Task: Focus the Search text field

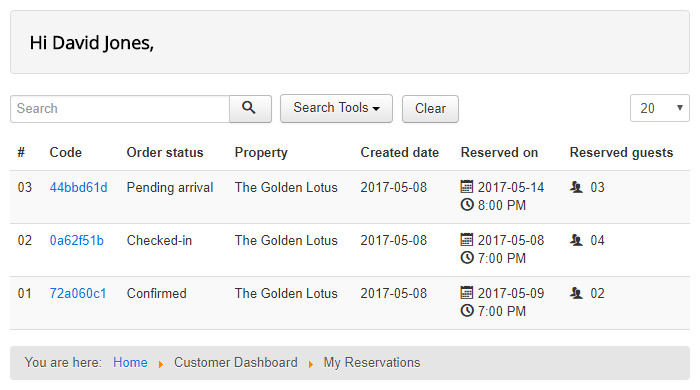Action: [120, 108]
